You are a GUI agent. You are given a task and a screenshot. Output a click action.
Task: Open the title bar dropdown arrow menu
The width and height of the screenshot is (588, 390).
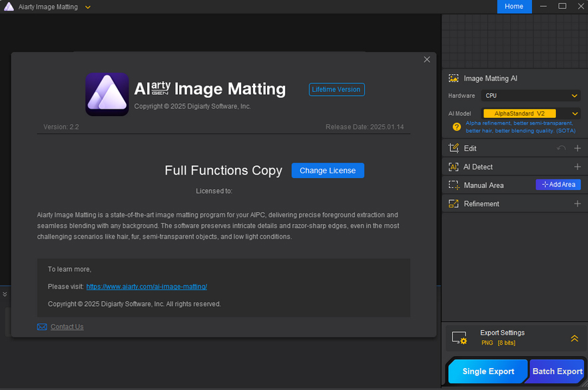tap(88, 7)
